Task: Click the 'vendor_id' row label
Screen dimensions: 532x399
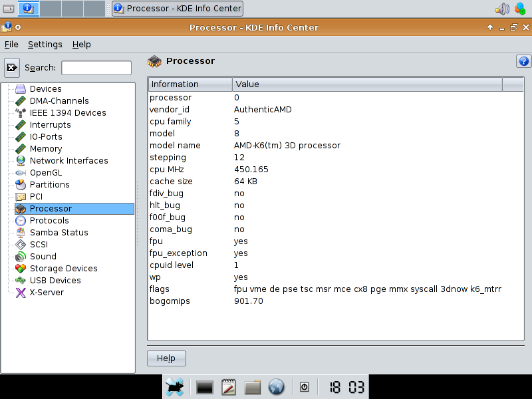Action: tap(170, 110)
